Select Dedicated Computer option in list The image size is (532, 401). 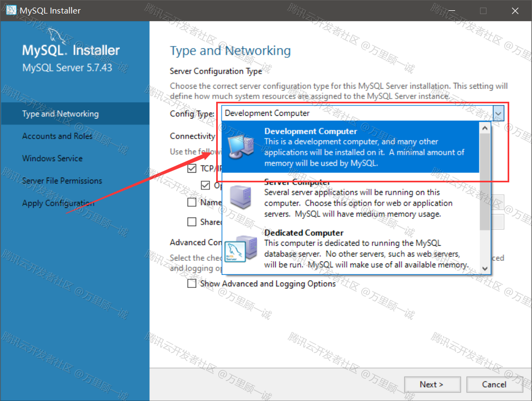pos(351,249)
